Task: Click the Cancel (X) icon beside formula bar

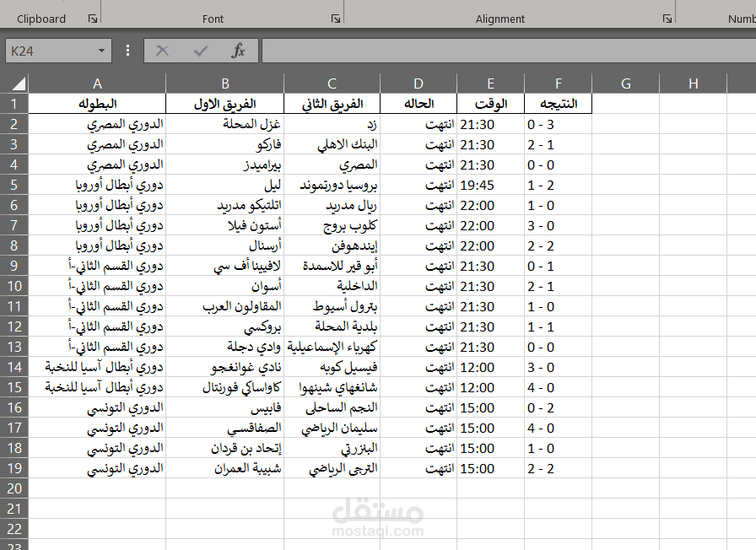Action: pos(162,50)
